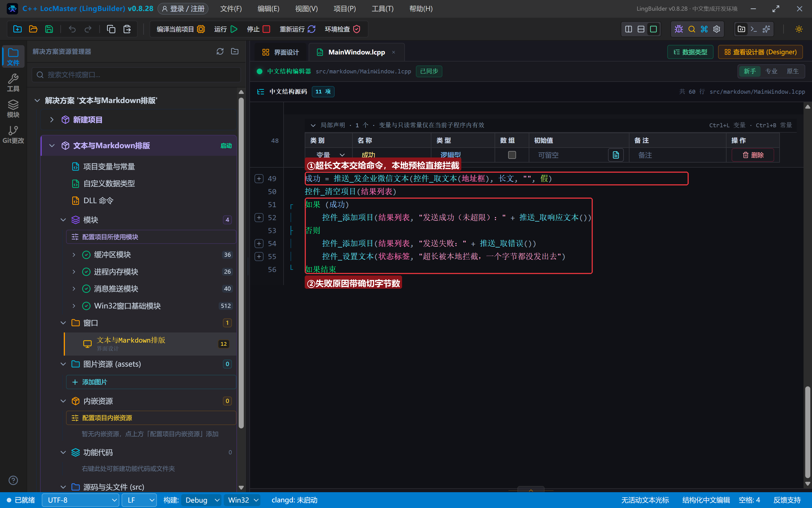
Task: Open the terminal prompt icon
Action: pyautogui.click(x=754, y=29)
